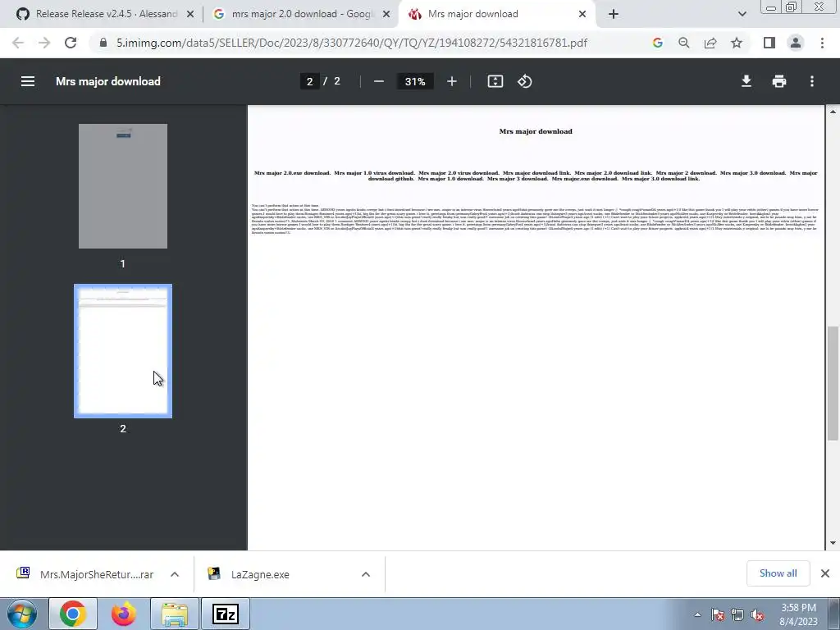Click the network tray icon
840x630 pixels.
(737, 614)
